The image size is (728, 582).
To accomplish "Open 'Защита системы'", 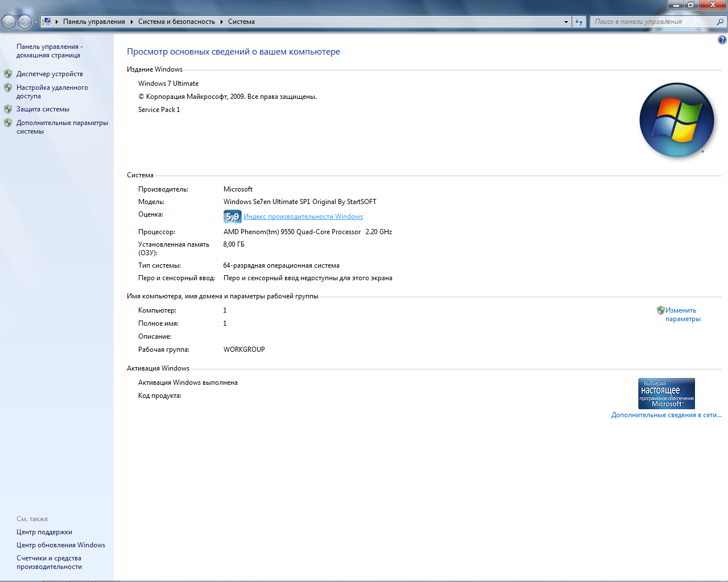I will (x=43, y=109).
